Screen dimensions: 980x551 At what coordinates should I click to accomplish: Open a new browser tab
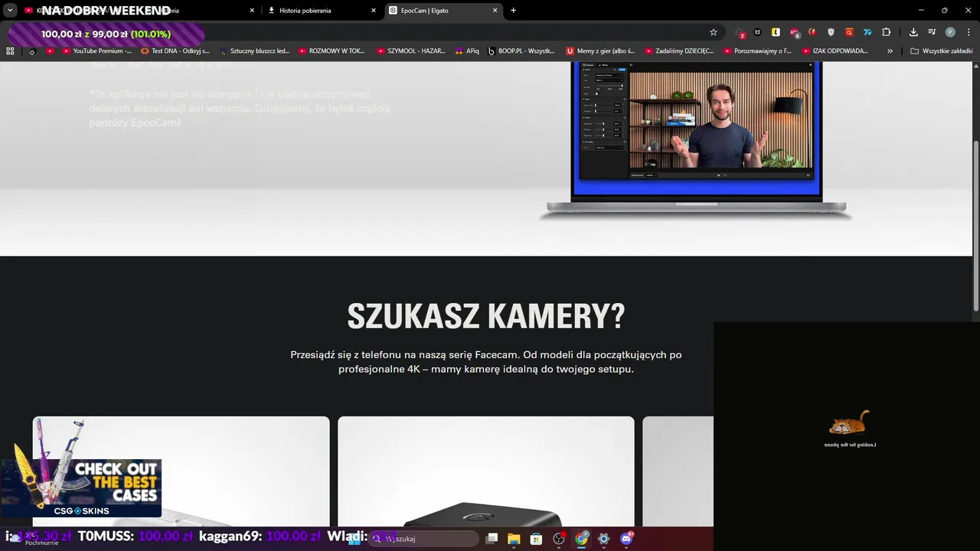pos(514,11)
